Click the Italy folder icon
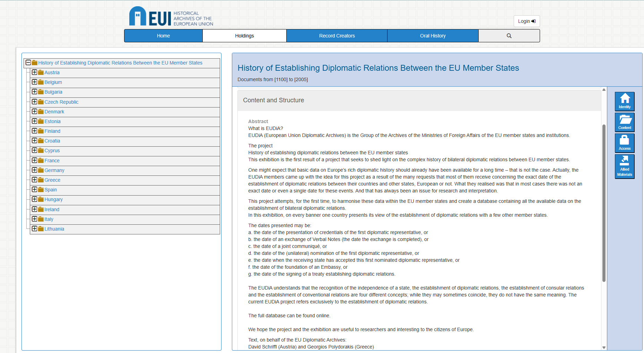644x353 pixels. pos(41,219)
